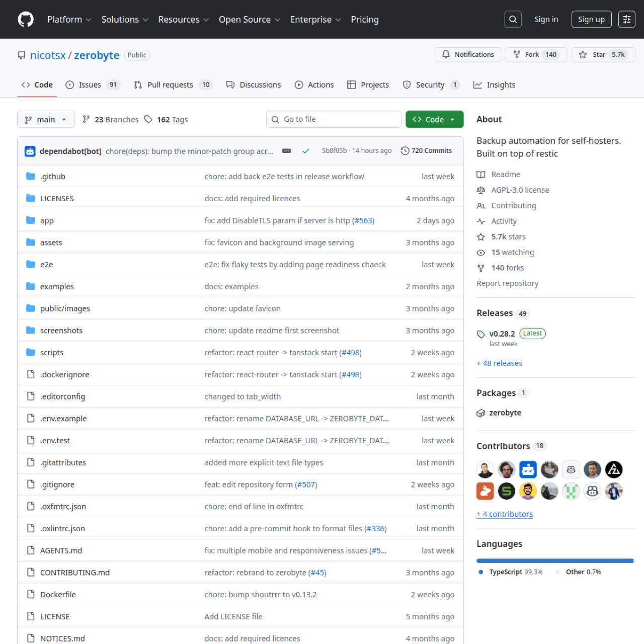
Task: Click the dependabot bot avatar on latest commit
Action: (30, 150)
